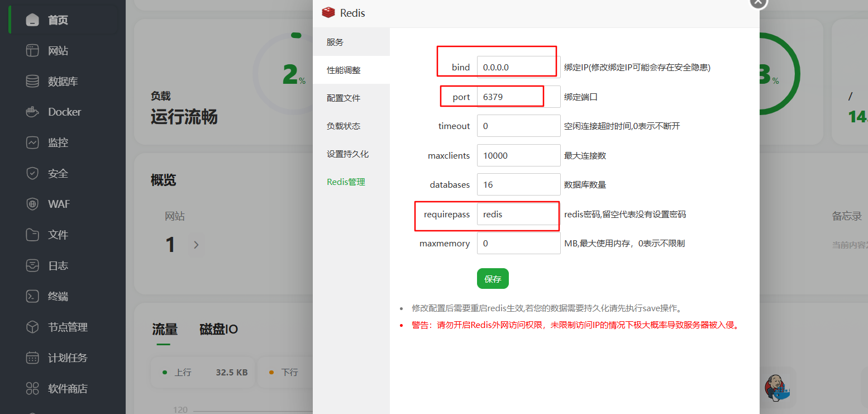Click the Redis logo in dialog title
This screenshot has height=414, width=868.
point(328,12)
